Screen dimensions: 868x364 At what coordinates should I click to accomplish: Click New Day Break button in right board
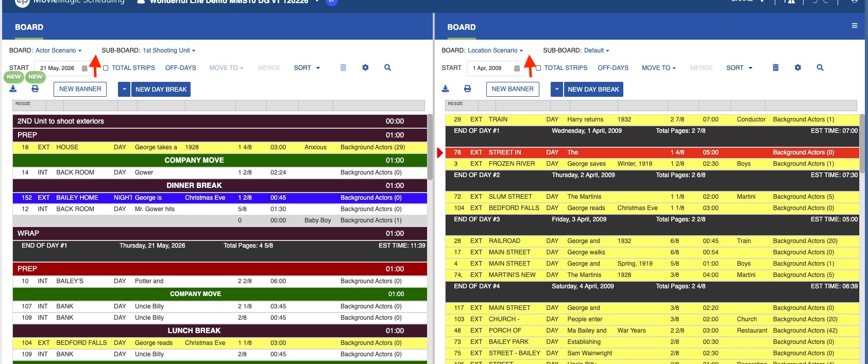(593, 90)
